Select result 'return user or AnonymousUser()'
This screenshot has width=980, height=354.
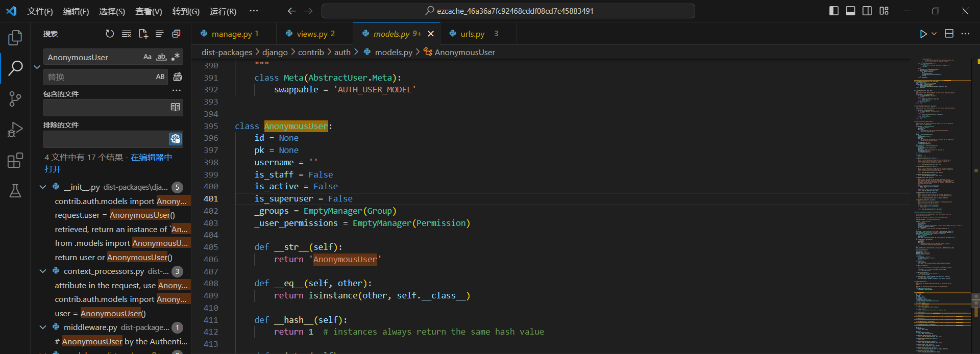tap(113, 257)
